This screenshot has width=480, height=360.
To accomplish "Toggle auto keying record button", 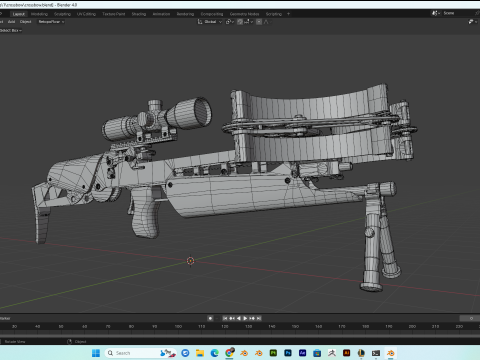I will pyautogui.click(x=210, y=318).
